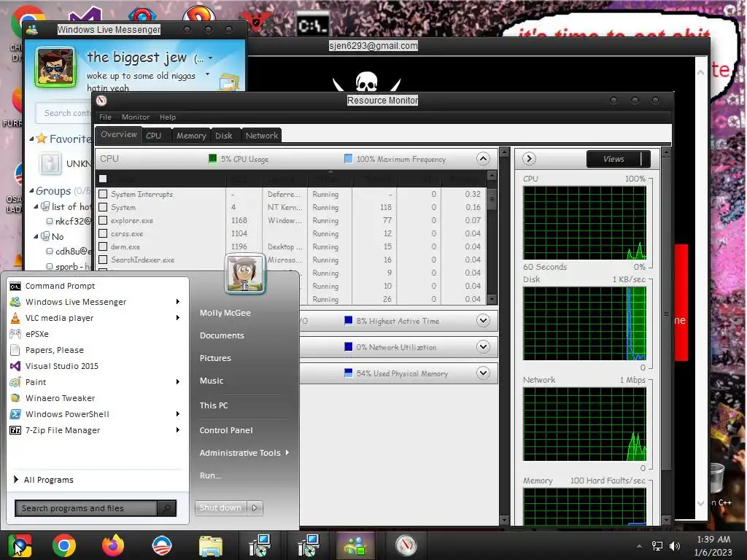
Task: Open shut down options arrow
Action: click(x=255, y=508)
